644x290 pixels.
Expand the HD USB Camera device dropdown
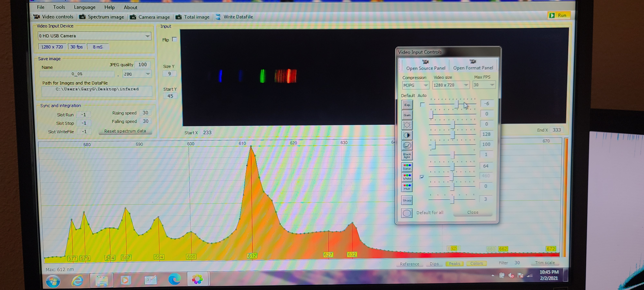coord(147,36)
